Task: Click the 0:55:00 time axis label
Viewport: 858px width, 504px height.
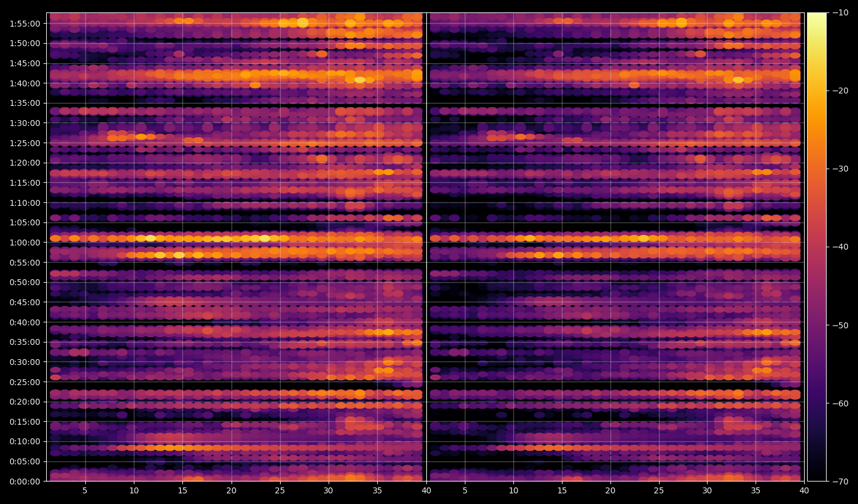Action: [25, 263]
